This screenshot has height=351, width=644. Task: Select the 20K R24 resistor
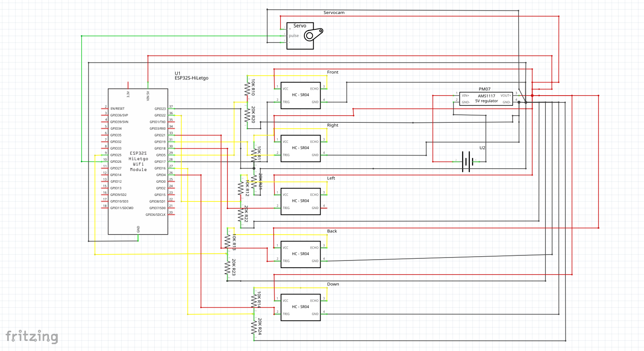[x=254, y=327]
